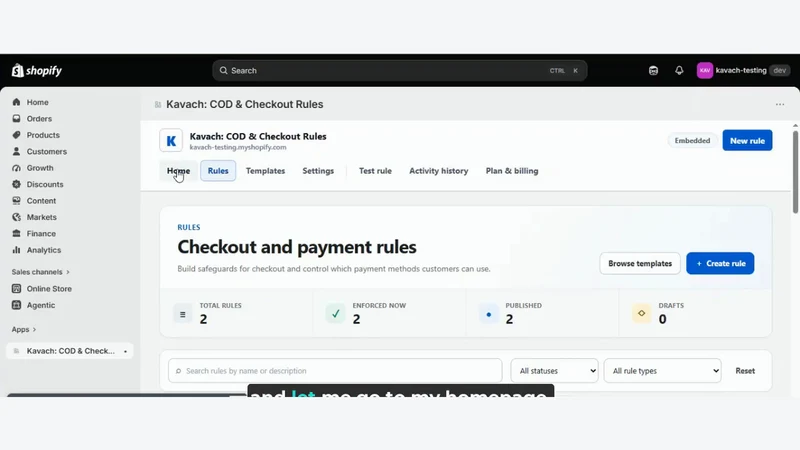Screen dimensions: 800x450
Task: Reset the rule filters
Action: (745, 371)
